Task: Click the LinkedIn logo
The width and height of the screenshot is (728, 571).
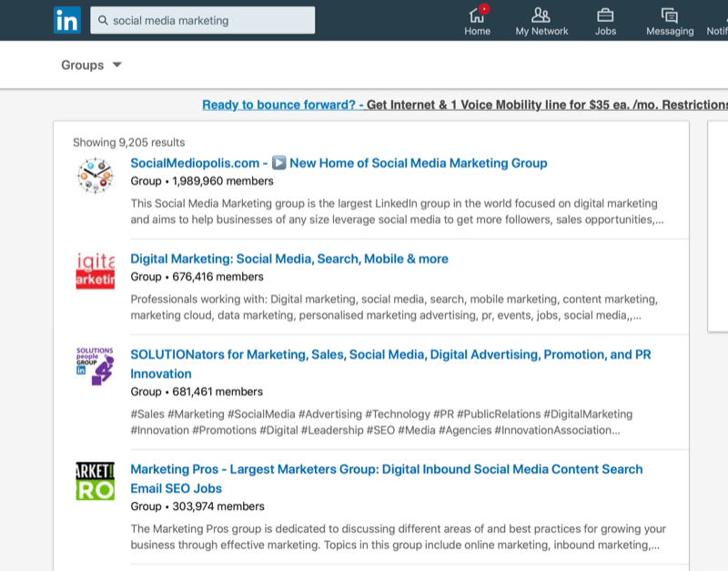Action: click(x=66, y=20)
